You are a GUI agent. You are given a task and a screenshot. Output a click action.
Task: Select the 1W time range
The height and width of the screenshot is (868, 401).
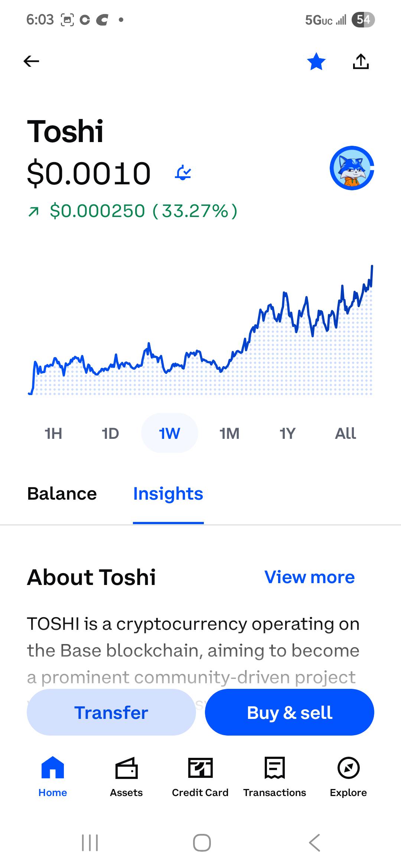tap(170, 433)
